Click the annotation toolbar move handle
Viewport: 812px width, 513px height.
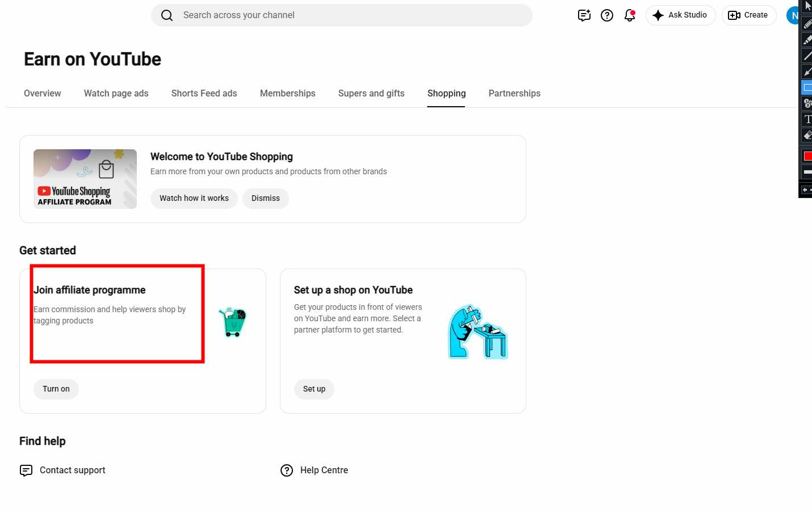[806, 190]
